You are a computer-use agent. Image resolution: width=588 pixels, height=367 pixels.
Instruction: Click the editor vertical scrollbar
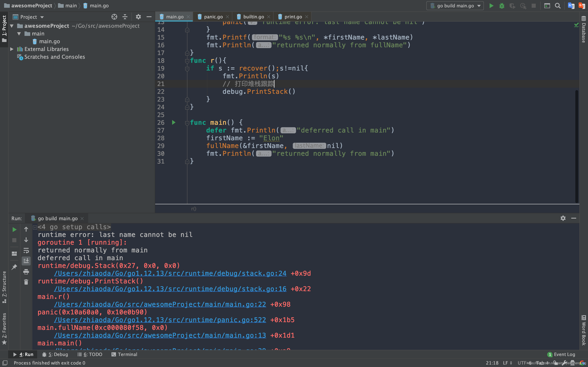(x=576, y=146)
